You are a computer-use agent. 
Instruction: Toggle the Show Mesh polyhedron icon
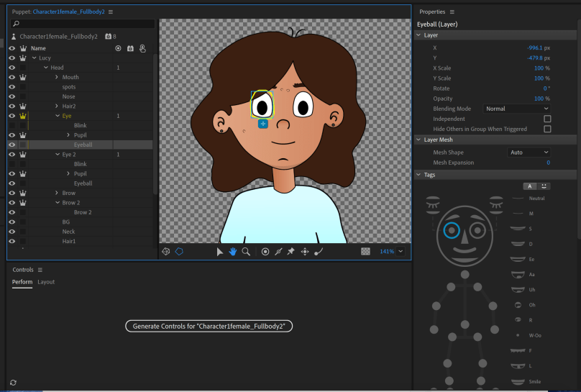point(165,252)
